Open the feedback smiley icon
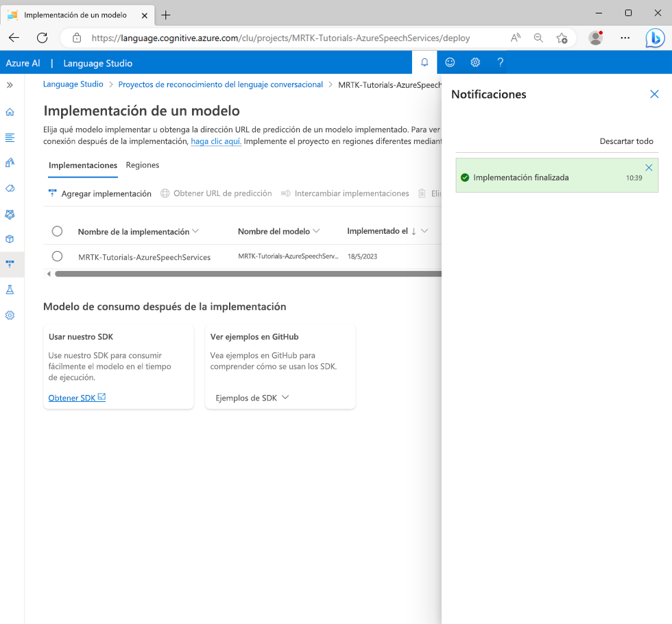Viewport: 672px width, 624px height. pyautogui.click(x=450, y=62)
